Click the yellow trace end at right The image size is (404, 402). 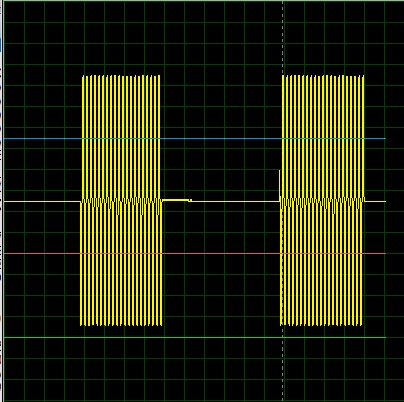pos(383,201)
